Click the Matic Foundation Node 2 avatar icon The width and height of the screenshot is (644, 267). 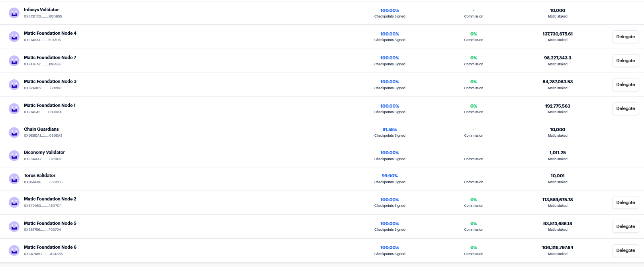click(x=14, y=202)
